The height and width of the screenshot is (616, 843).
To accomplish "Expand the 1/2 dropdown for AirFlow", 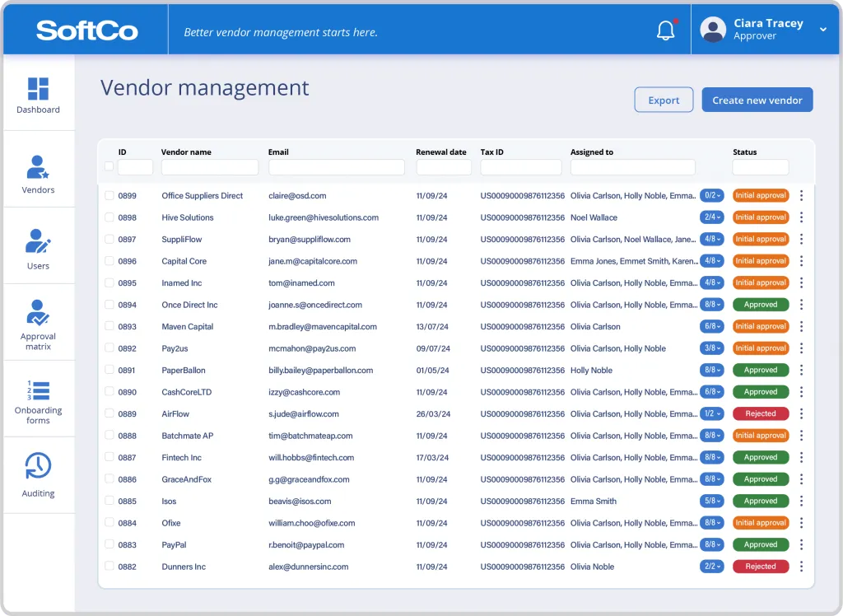I will tap(711, 413).
